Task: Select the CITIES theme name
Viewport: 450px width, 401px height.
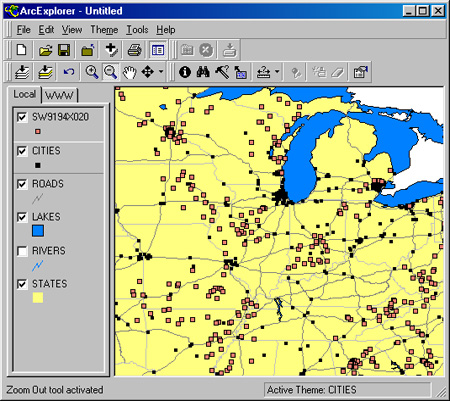Action: (x=46, y=151)
